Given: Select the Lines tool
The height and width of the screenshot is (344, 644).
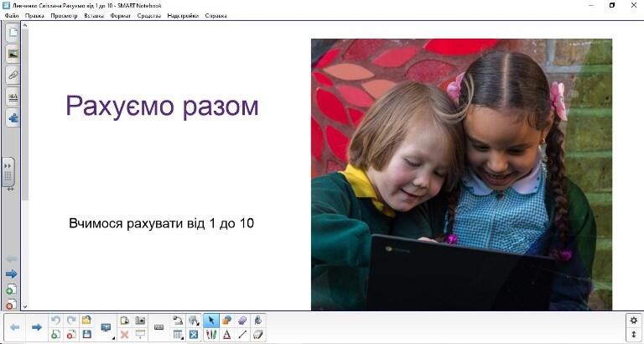Looking at the screenshot, I should coord(242,335).
